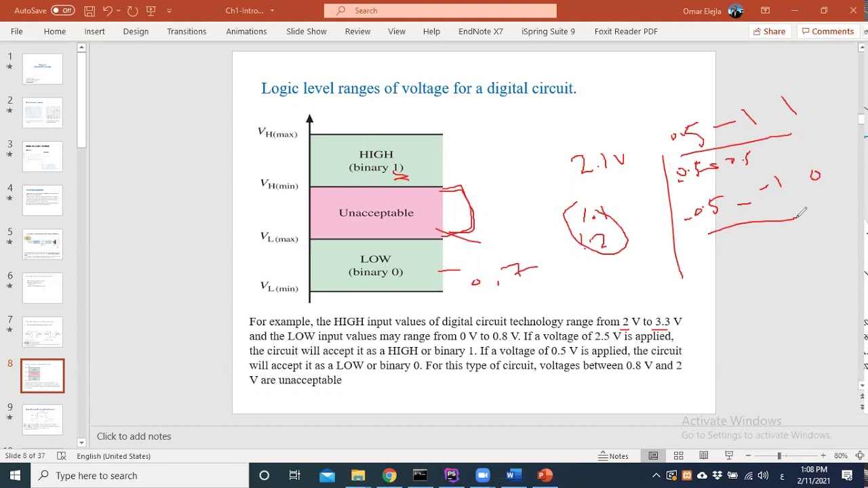Toggle the AutoSave switch

(x=62, y=10)
